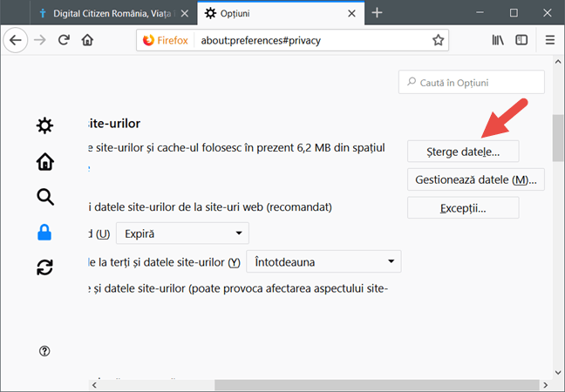Open the Library icon in toolbar
This screenshot has width=565, height=392.
499,40
